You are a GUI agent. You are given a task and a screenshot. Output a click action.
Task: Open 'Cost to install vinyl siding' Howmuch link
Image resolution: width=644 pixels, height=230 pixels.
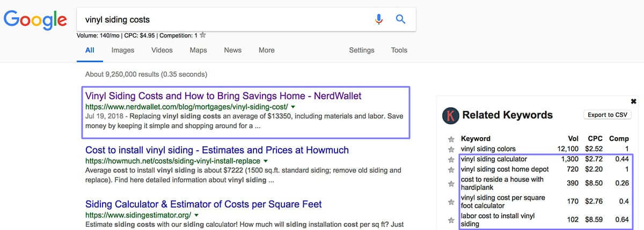tap(217, 150)
